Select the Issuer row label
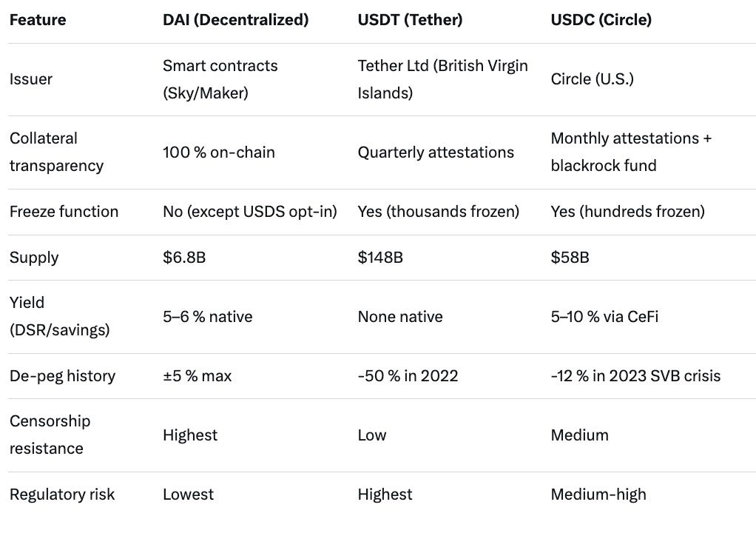Image resolution: width=756 pixels, height=536 pixels. click(31, 79)
